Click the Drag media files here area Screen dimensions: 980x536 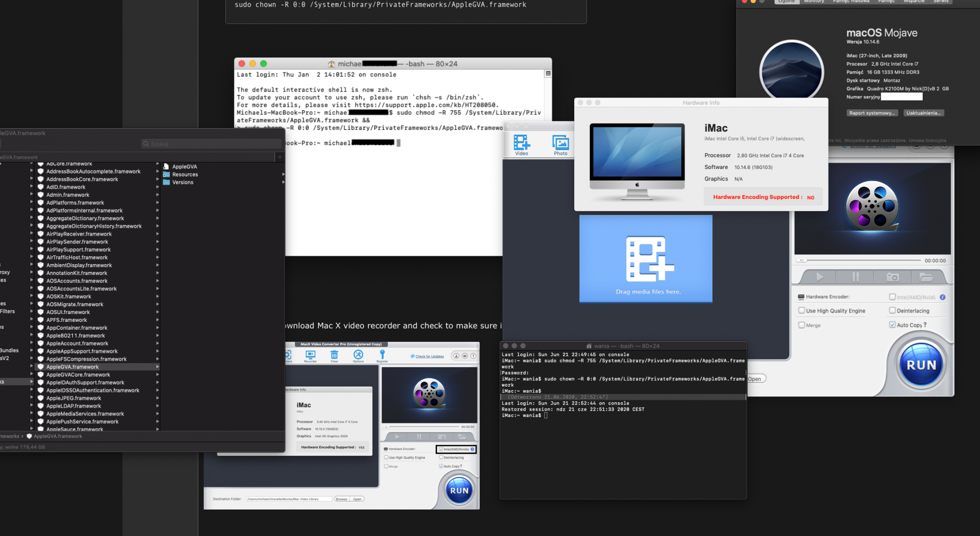[646, 259]
